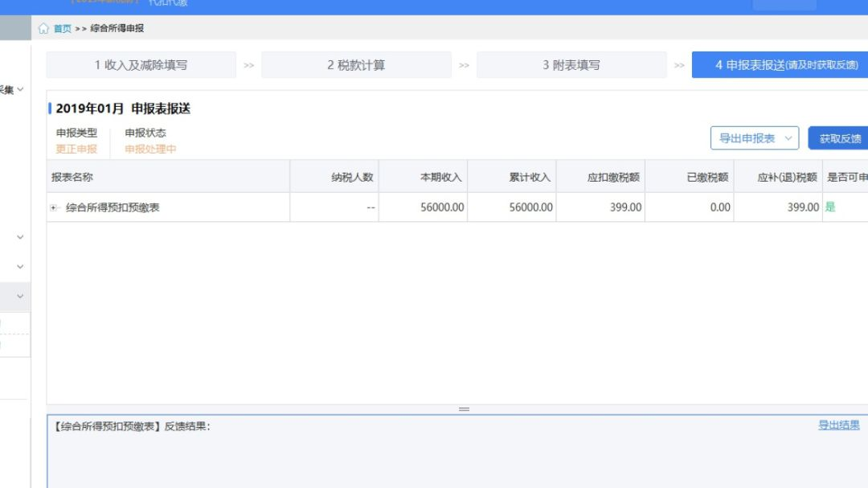868x488 pixels.
Task: Click the 应扣缴税额 value 399.00
Action: (625, 207)
